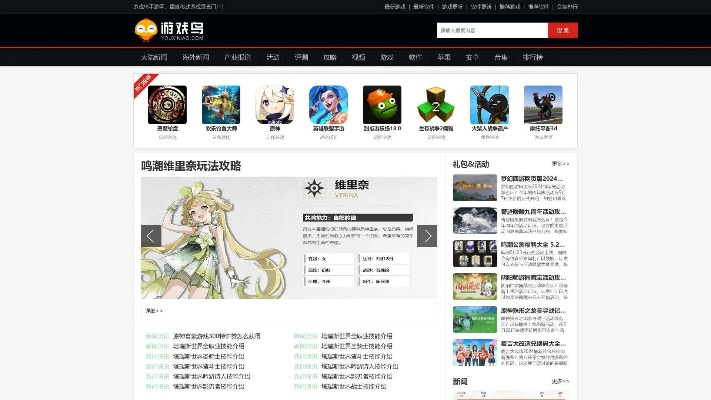Go to the 攻略 nav section
This screenshot has height=400, width=711.
330,57
